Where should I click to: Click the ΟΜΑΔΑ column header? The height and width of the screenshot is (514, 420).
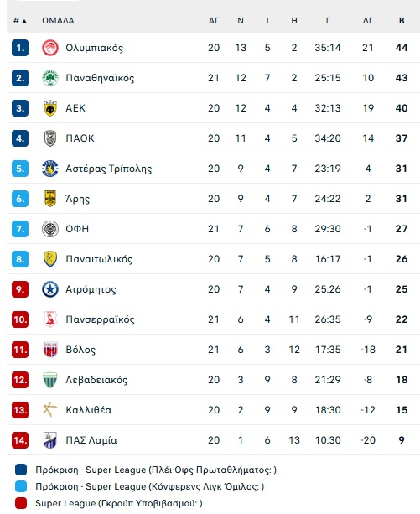click(58, 21)
